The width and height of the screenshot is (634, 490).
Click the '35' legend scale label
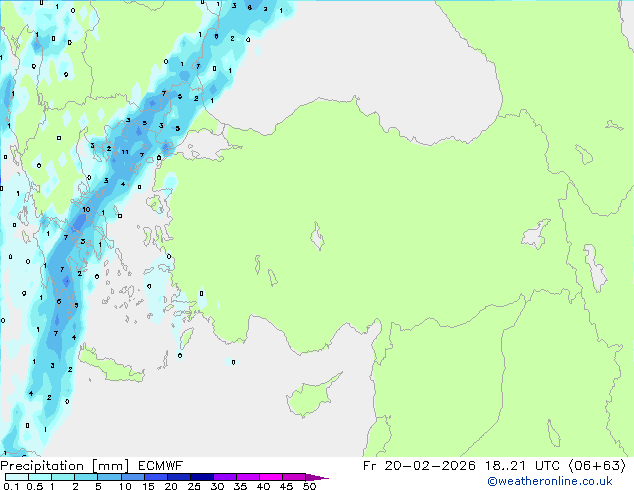(x=240, y=486)
